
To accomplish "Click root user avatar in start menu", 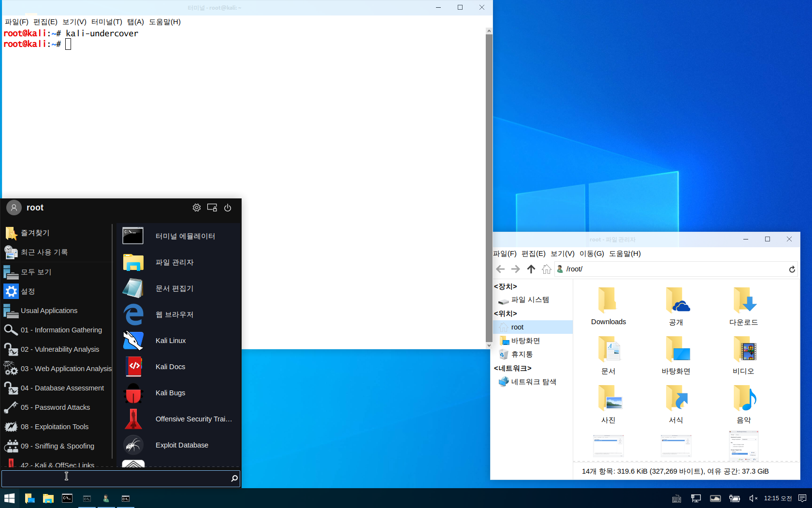I will [14, 208].
